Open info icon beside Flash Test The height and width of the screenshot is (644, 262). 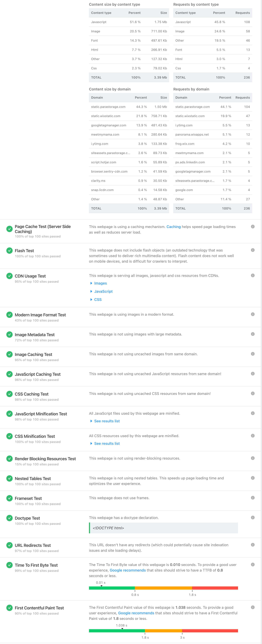click(253, 250)
